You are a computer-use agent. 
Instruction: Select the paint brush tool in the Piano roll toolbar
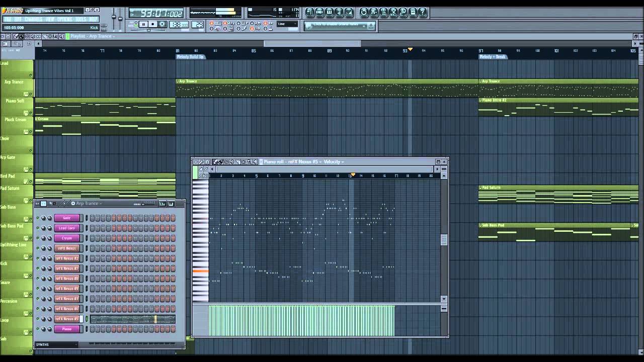[x=221, y=162]
